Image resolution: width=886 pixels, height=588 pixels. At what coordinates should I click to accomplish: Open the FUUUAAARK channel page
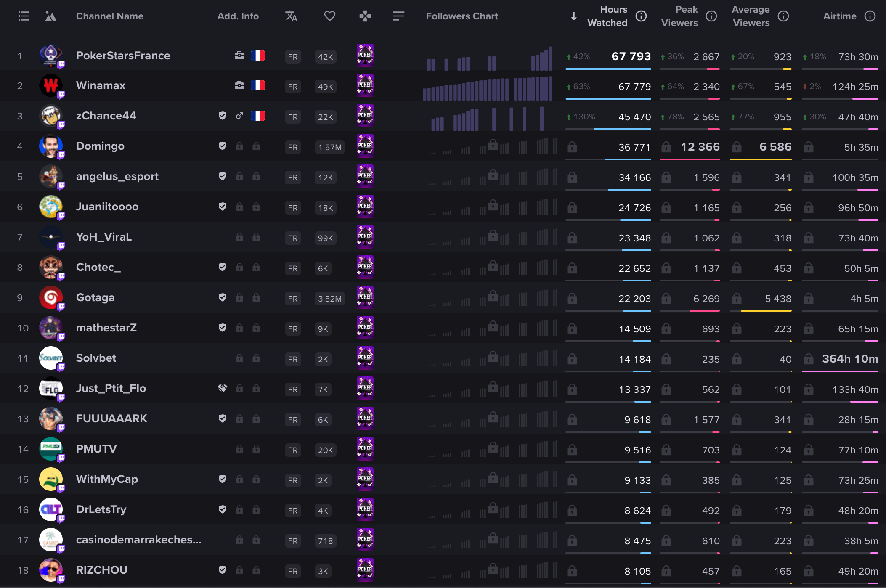[111, 418]
